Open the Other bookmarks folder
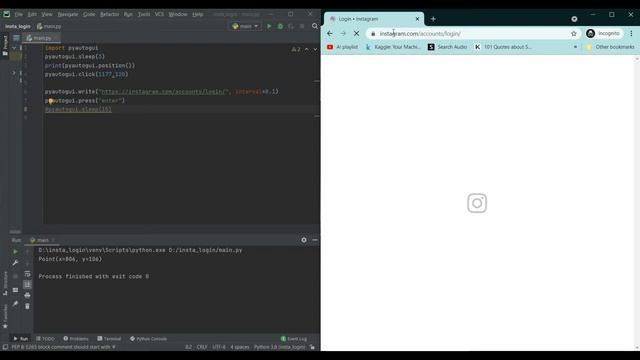This screenshot has width=640, height=360. [x=610, y=47]
